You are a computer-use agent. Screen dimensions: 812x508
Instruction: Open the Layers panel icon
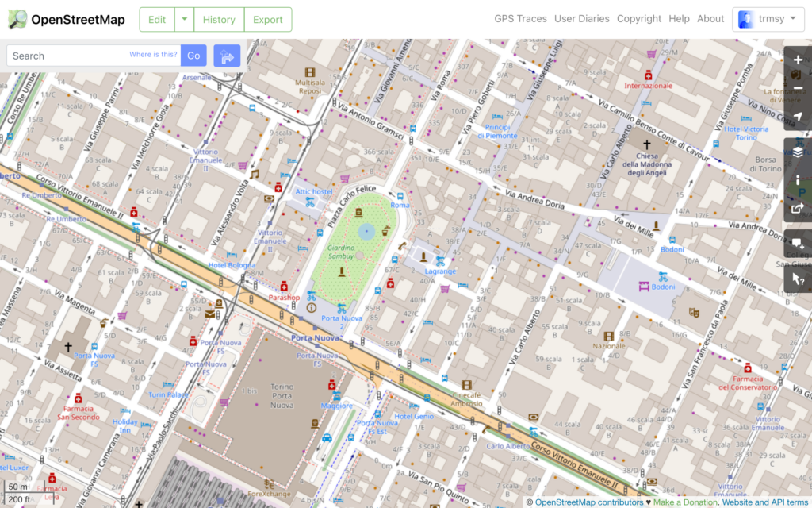click(799, 151)
